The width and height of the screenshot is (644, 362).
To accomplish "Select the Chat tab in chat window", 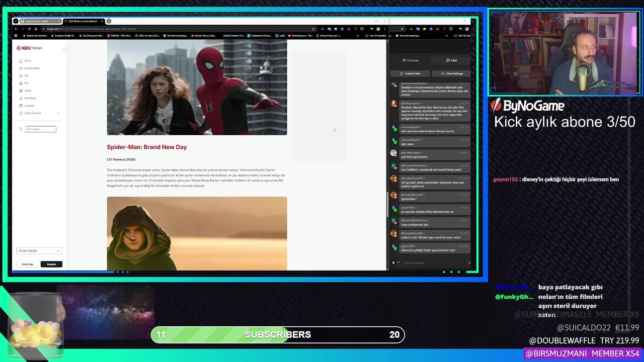I will pos(451,60).
